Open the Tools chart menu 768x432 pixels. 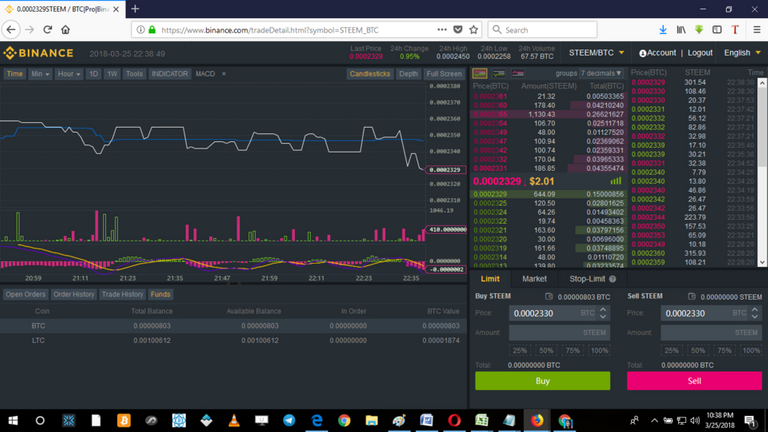(x=134, y=74)
